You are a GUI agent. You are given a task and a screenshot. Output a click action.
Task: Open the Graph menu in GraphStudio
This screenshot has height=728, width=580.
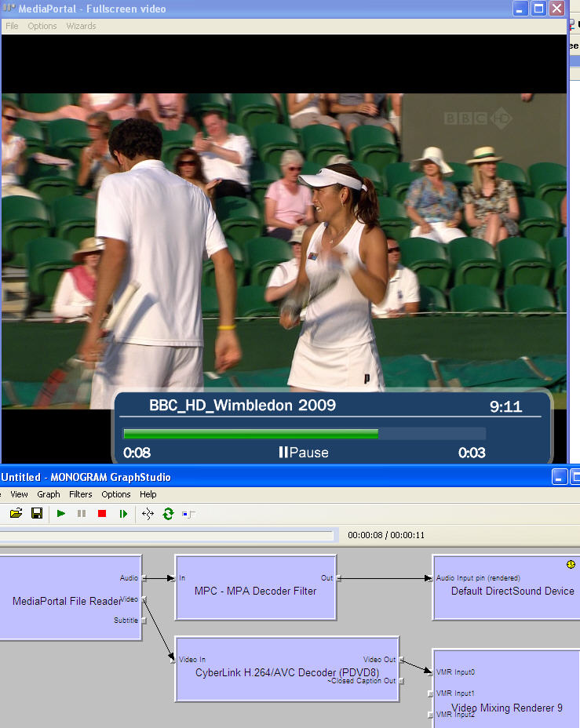click(x=49, y=494)
